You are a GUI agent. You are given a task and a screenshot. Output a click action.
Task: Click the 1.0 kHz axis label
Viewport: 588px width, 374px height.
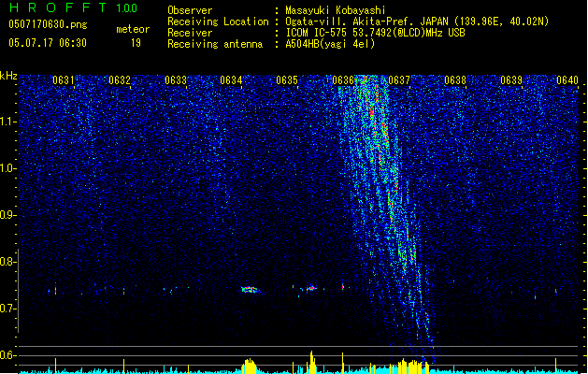click(x=8, y=168)
